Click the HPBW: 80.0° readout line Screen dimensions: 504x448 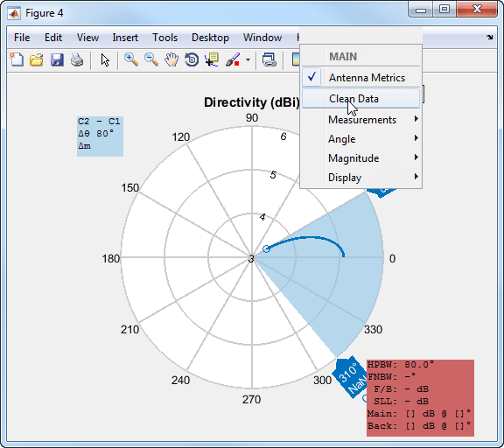coord(401,365)
